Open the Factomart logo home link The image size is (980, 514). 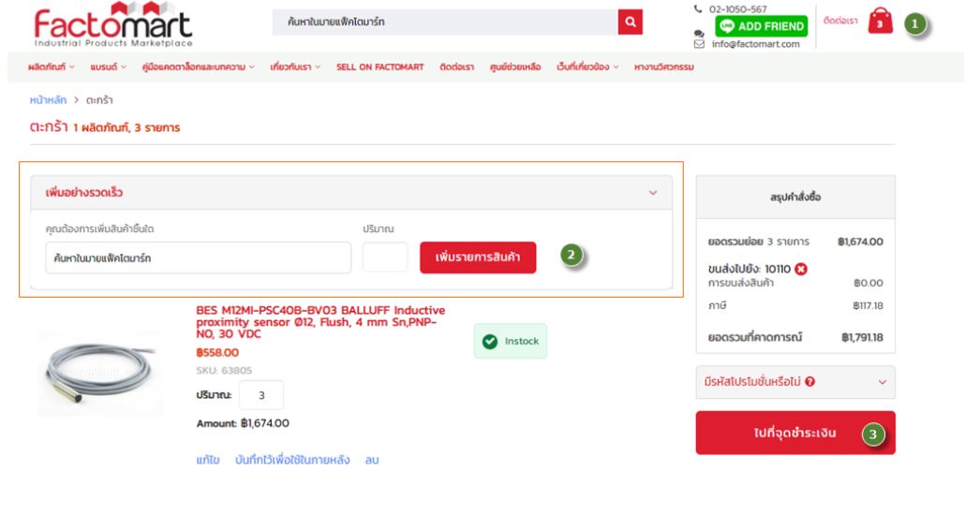tap(113, 25)
